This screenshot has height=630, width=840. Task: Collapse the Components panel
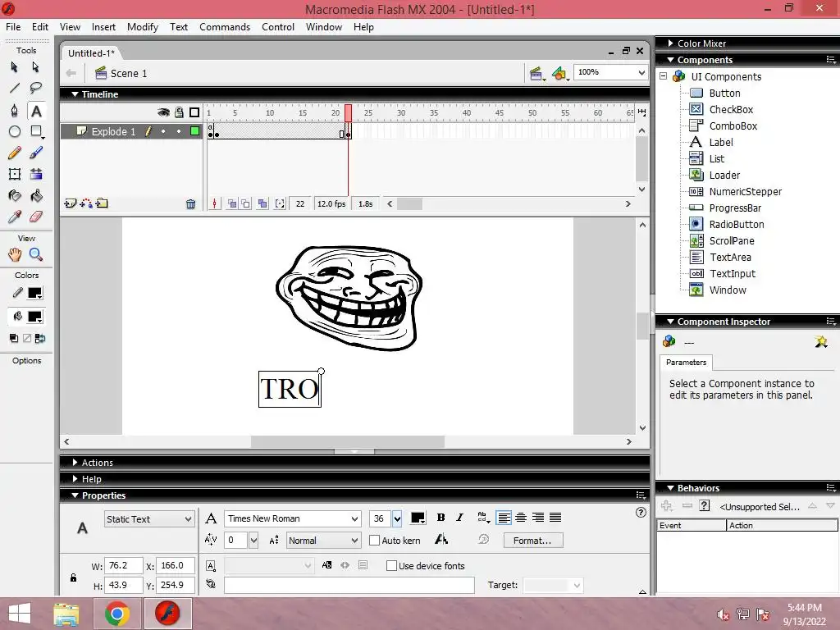point(671,59)
